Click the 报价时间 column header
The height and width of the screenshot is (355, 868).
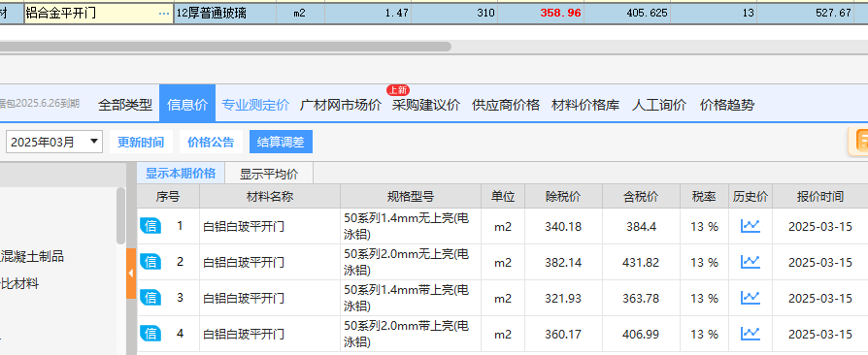point(819,196)
